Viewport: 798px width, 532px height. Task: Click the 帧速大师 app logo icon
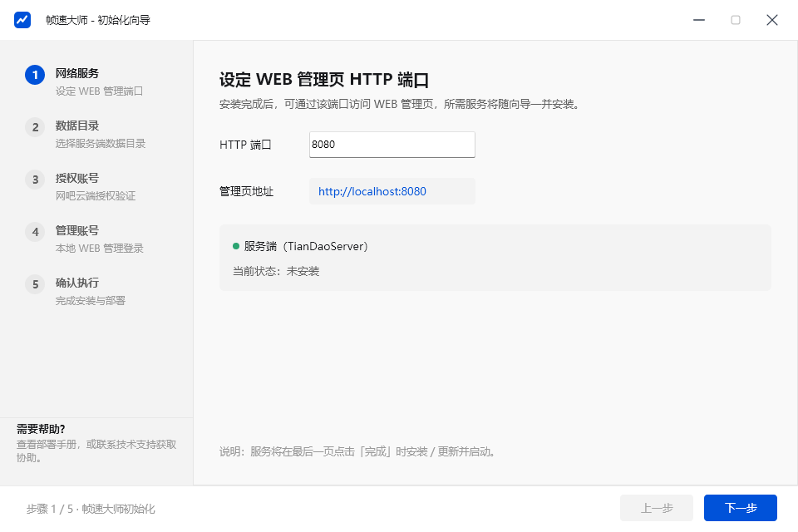(x=22, y=20)
